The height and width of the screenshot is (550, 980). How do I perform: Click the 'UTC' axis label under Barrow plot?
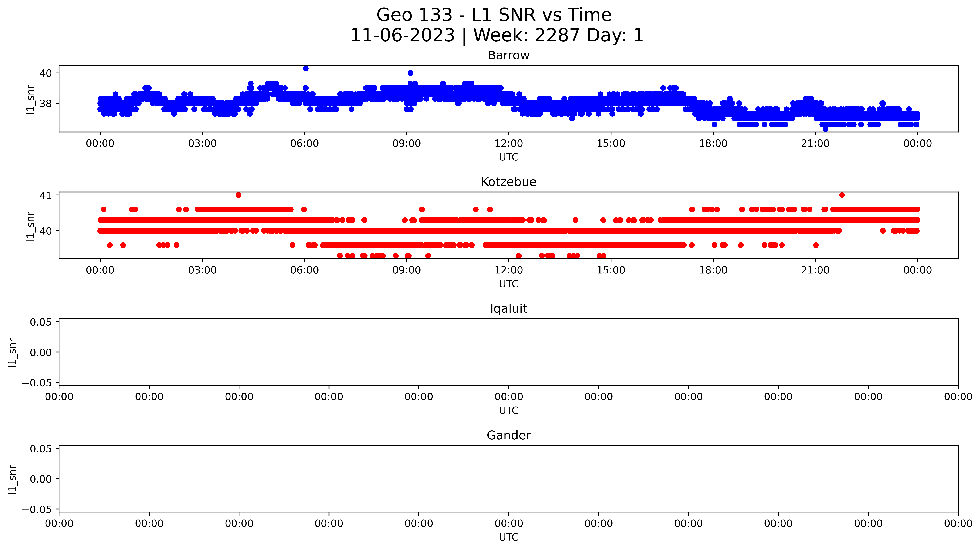coord(509,157)
